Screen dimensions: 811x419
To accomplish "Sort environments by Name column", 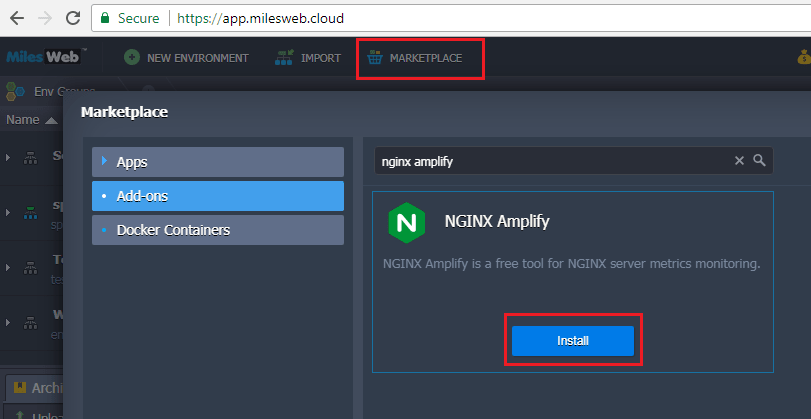I will pos(32,120).
